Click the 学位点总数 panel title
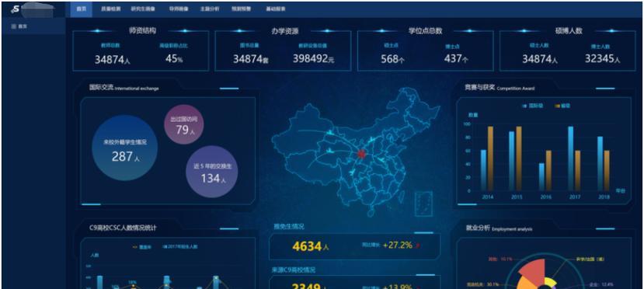 pos(425,31)
